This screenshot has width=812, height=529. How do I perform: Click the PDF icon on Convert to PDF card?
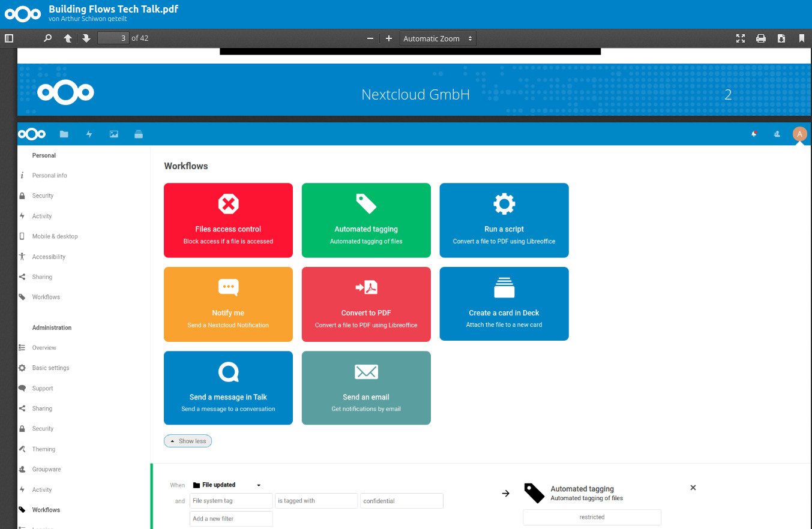pos(366,287)
